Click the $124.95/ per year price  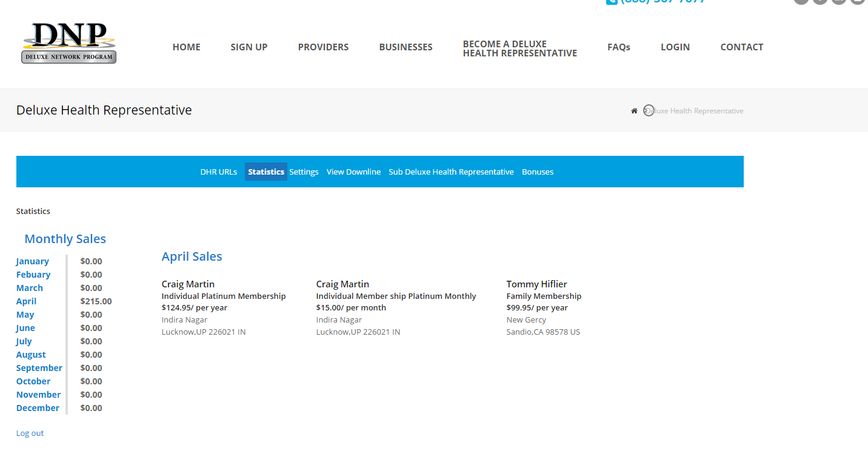coord(195,308)
